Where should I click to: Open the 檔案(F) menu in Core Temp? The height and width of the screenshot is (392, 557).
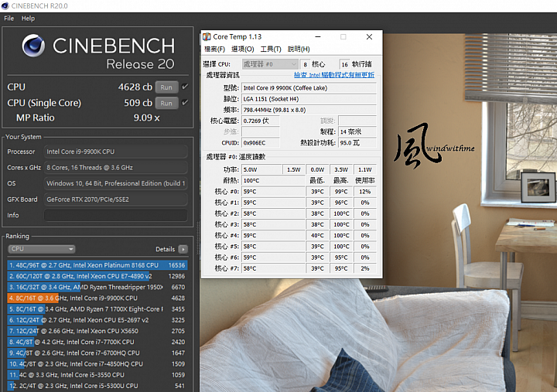tap(214, 49)
